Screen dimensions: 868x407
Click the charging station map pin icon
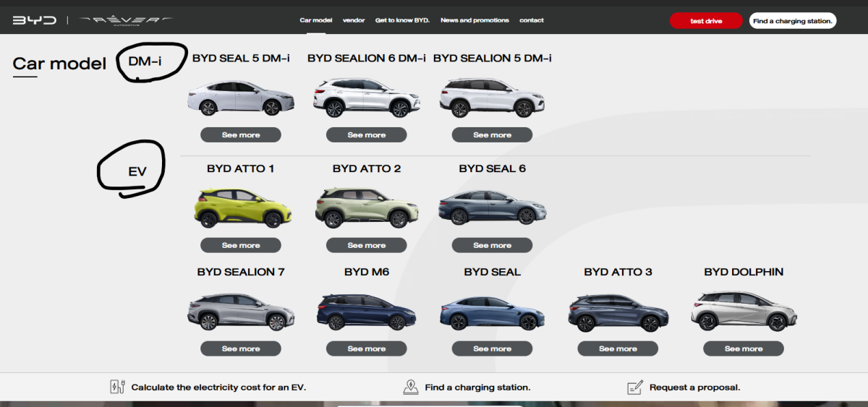[411, 387]
